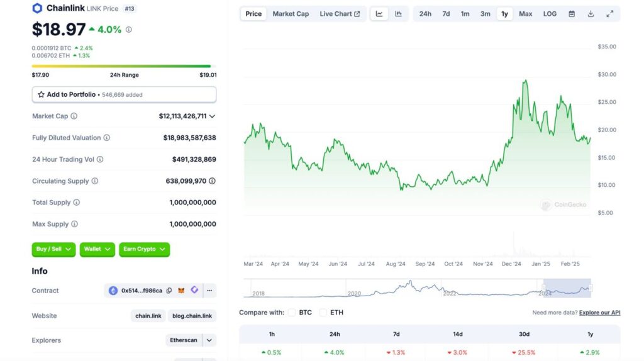Click the 30d column 25.5% value

524,352
